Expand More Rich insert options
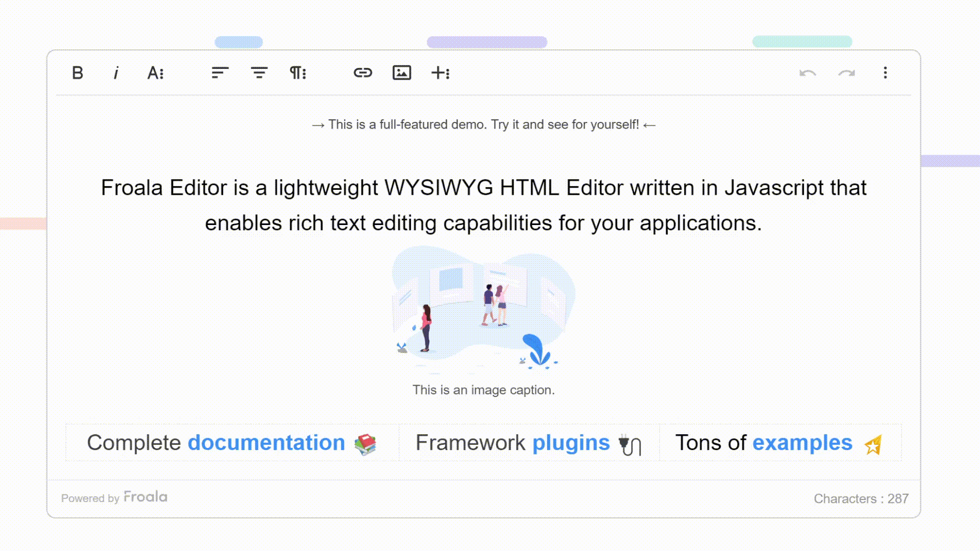Screen dimensions: 980x551 click(x=440, y=73)
